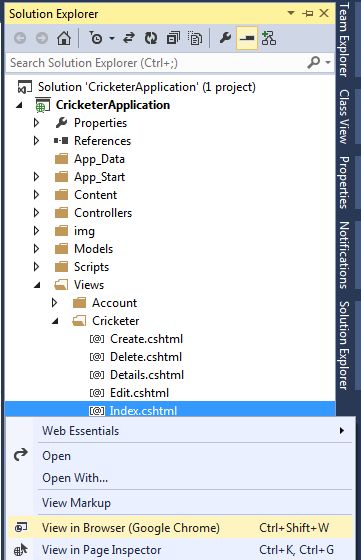Open the window position dropdown arrow
Viewport: 361px width, 560px height.
(x=291, y=13)
